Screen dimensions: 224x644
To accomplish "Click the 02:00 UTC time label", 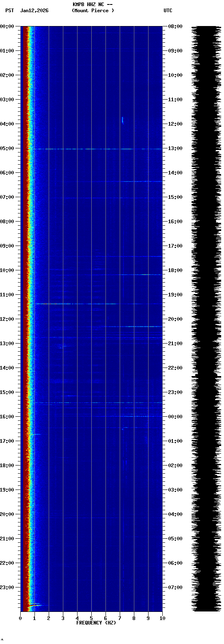I will (175, 466).
